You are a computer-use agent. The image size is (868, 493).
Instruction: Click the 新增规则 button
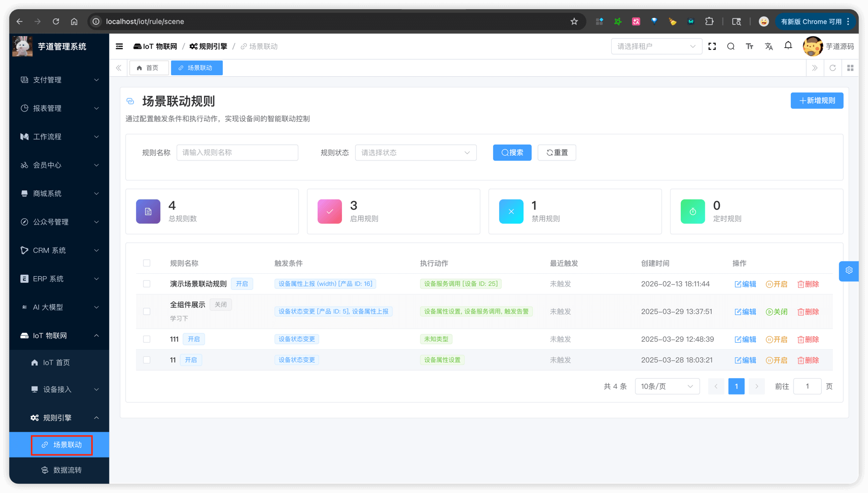pos(817,101)
